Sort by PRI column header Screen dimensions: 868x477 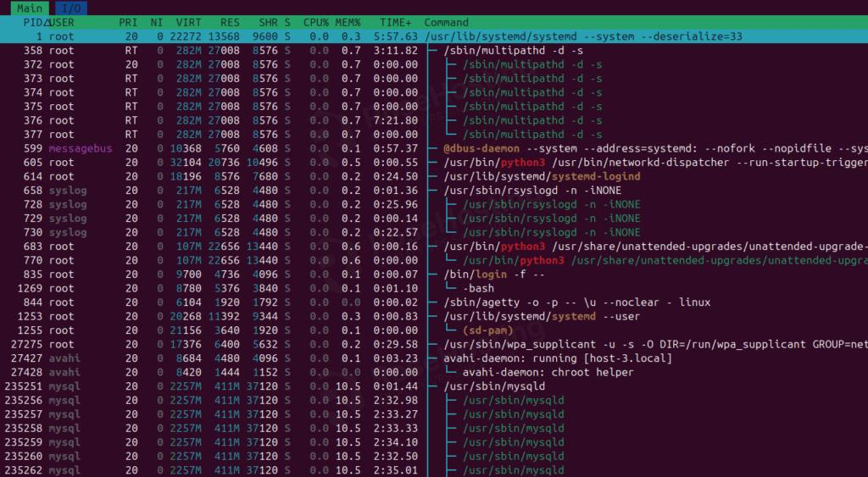[x=128, y=23]
